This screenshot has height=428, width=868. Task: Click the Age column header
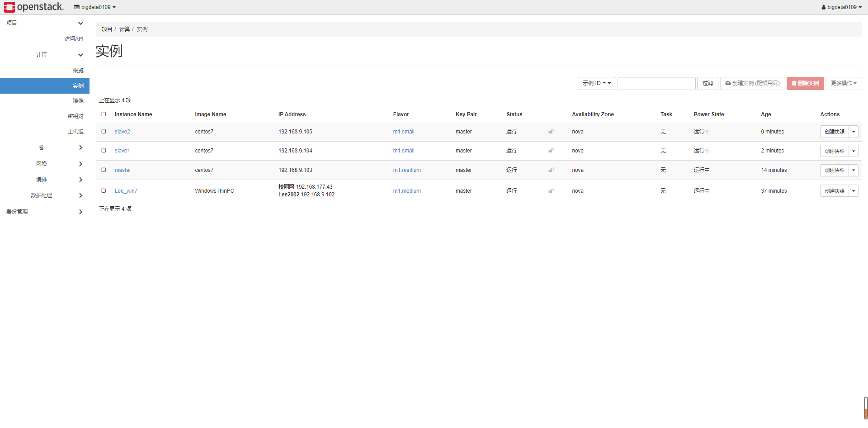coord(766,114)
